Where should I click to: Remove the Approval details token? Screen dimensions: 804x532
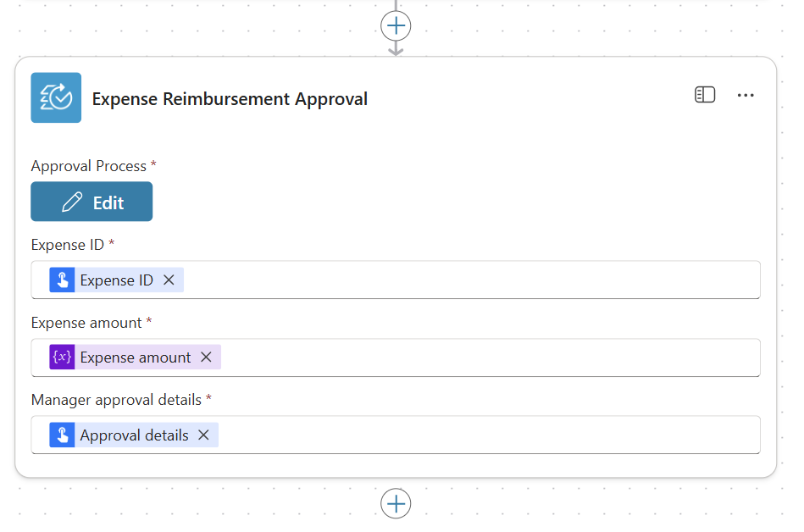pos(202,435)
